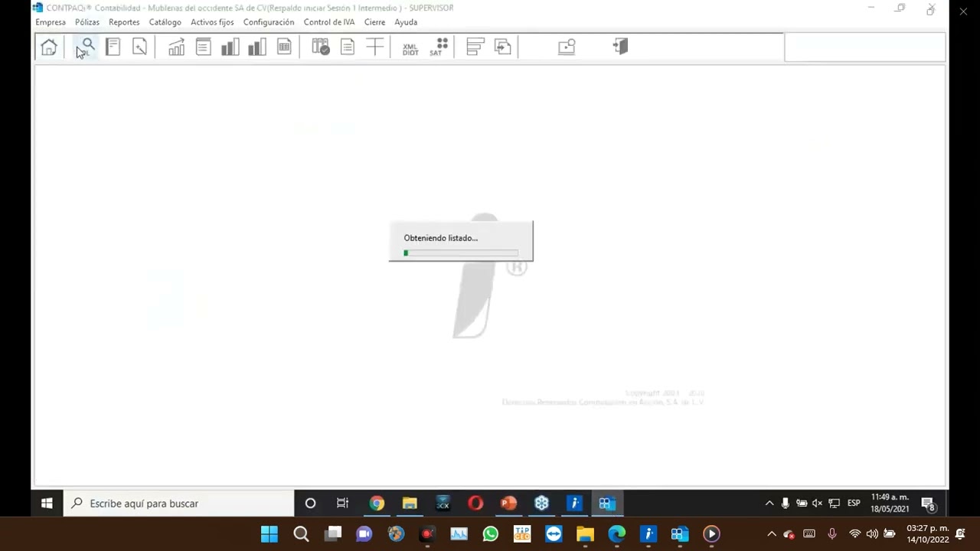980x551 pixels.
Task: Click the muted speaker icon in inner tray
Action: (x=817, y=504)
